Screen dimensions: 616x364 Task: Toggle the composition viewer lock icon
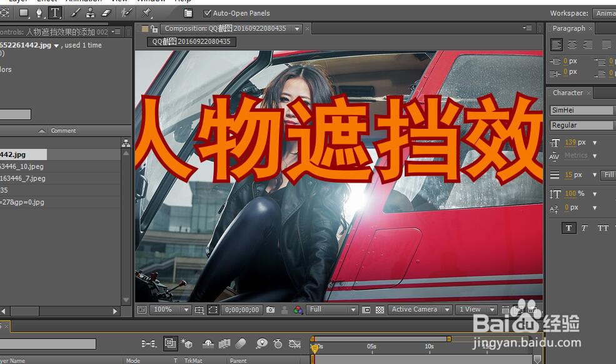point(154,29)
